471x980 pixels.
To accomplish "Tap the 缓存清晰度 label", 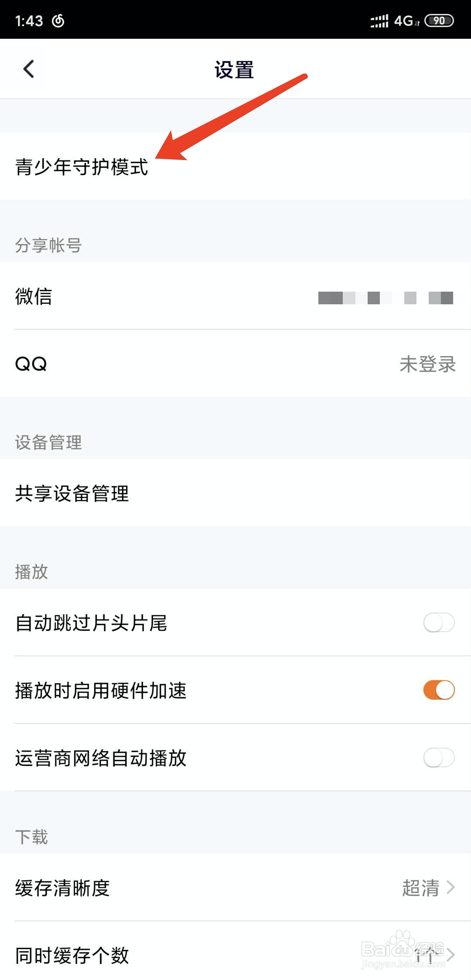I will point(62,888).
